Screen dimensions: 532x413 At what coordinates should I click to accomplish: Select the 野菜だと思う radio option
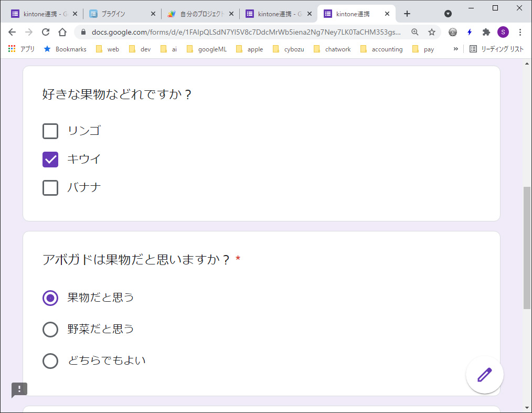point(50,330)
